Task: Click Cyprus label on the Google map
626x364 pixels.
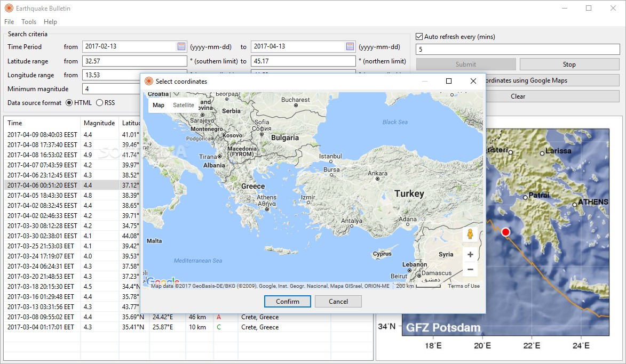Action: tap(382, 254)
